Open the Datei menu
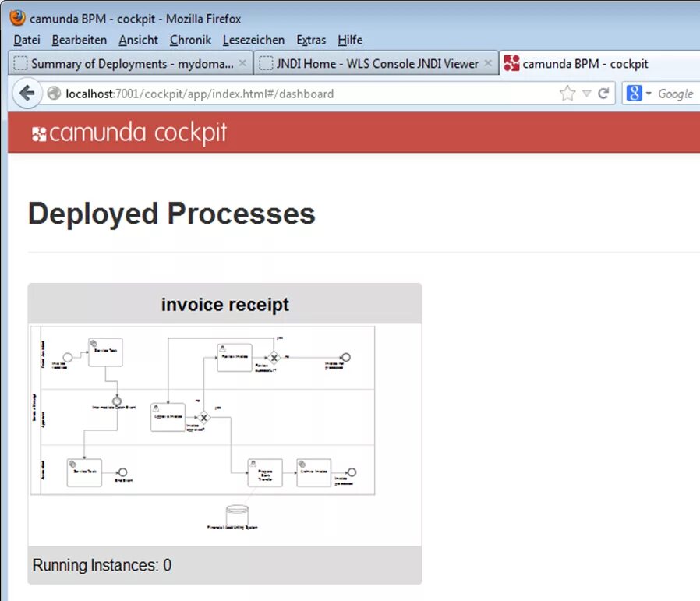Image resolution: width=700 pixels, height=601 pixels. 27,40
